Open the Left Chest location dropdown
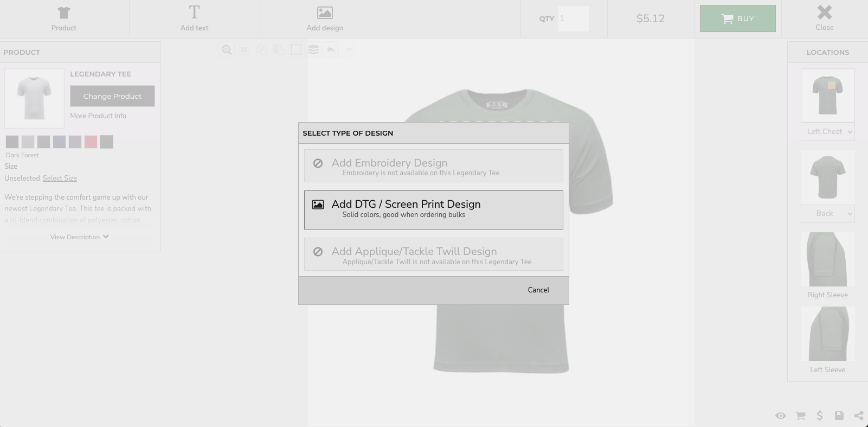Screen dimensions: 868x427 pos(827,132)
